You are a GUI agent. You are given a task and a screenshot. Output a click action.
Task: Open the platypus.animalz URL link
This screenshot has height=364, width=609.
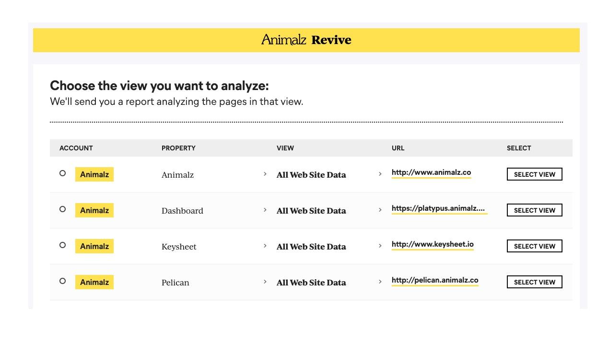coord(439,208)
